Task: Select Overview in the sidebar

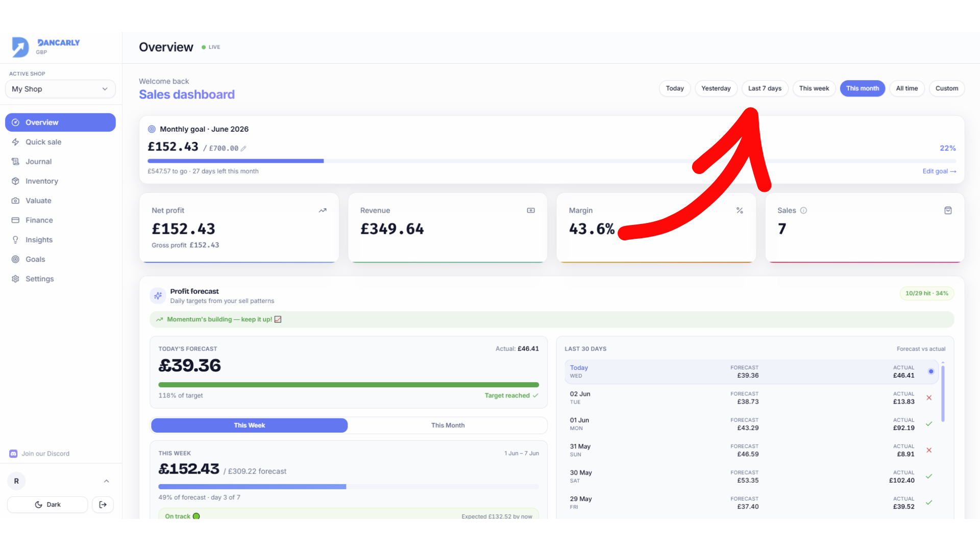Action: click(x=60, y=122)
